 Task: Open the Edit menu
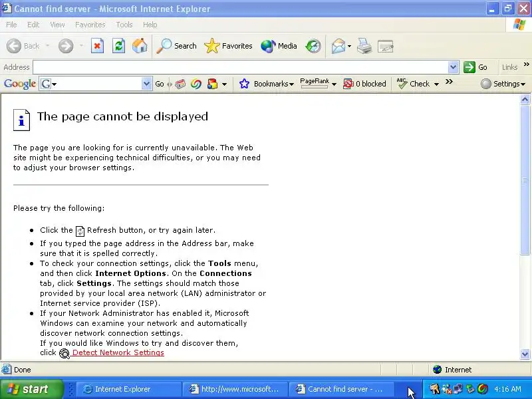[x=33, y=25]
